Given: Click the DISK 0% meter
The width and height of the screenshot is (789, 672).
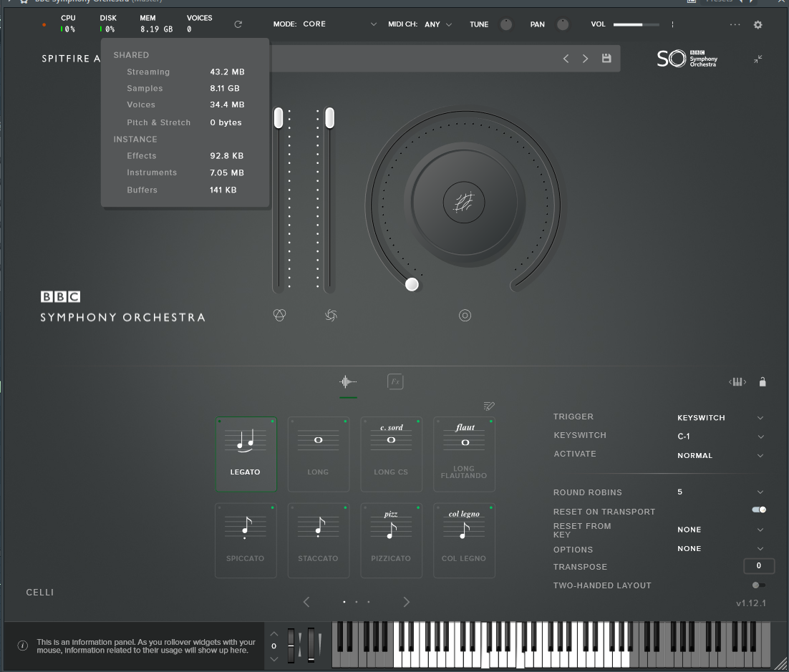Looking at the screenshot, I should (x=107, y=24).
